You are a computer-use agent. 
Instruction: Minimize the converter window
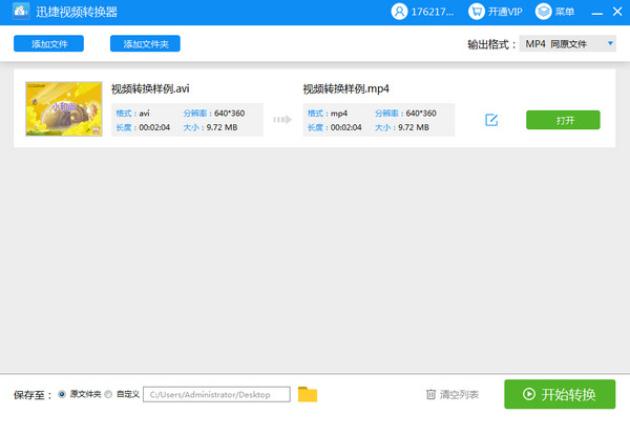597,12
